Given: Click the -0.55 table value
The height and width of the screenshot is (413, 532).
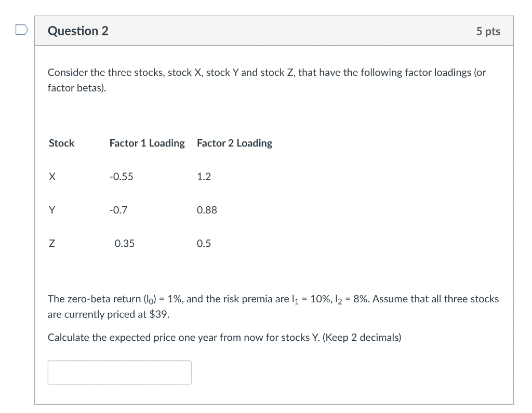Looking at the screenshot, I should 121,177.
